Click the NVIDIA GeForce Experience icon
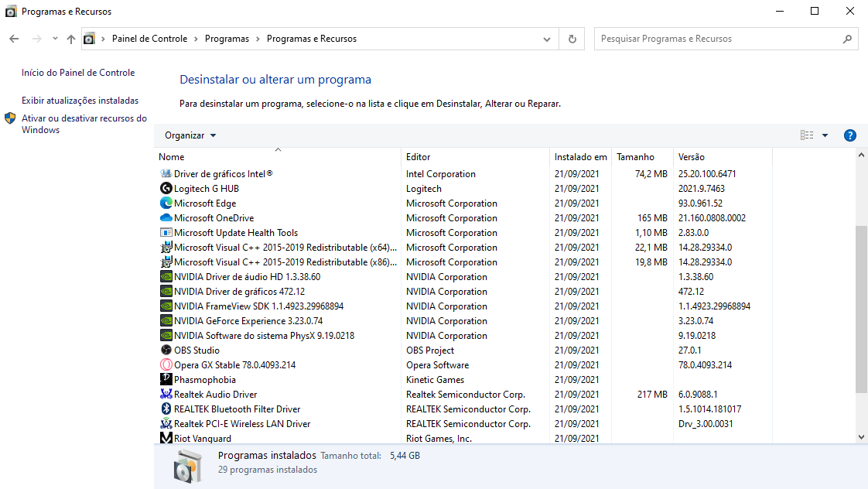This screenshot has width=868, height=489. [166, 320]
